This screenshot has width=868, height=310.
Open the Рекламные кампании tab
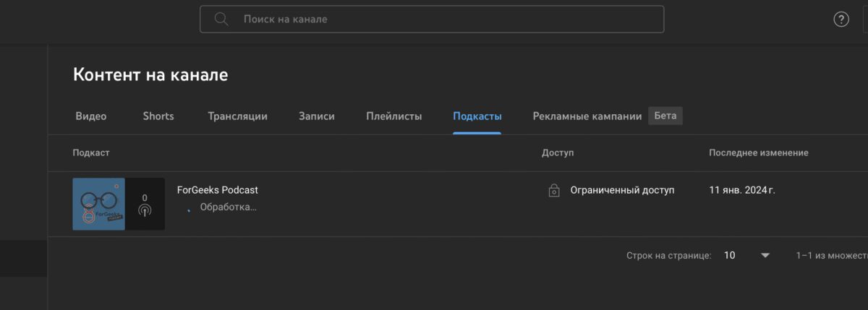click(x=587, y=116)
